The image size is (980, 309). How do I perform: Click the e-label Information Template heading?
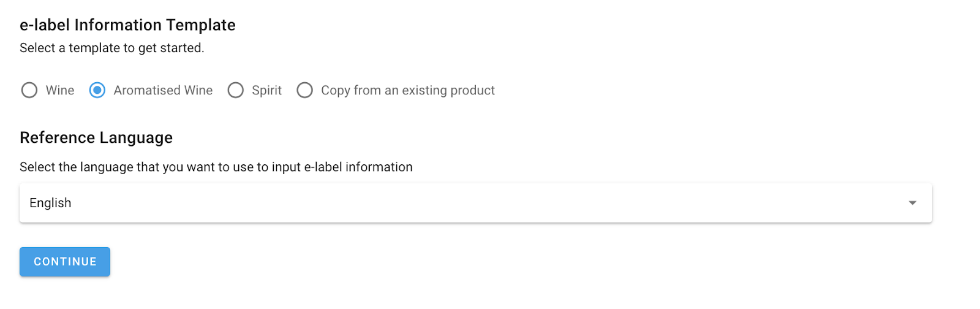point(127,25)
